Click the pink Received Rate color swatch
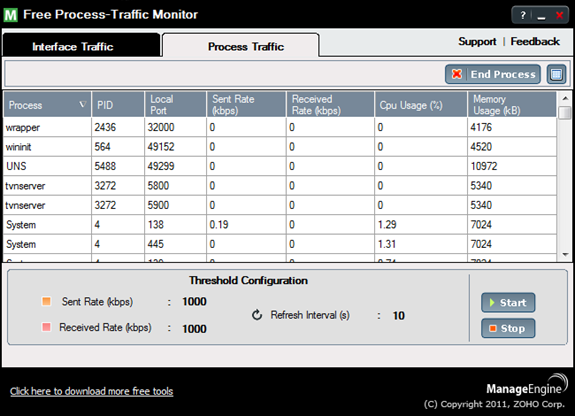 pyautogui.click(x=47, y=327)
